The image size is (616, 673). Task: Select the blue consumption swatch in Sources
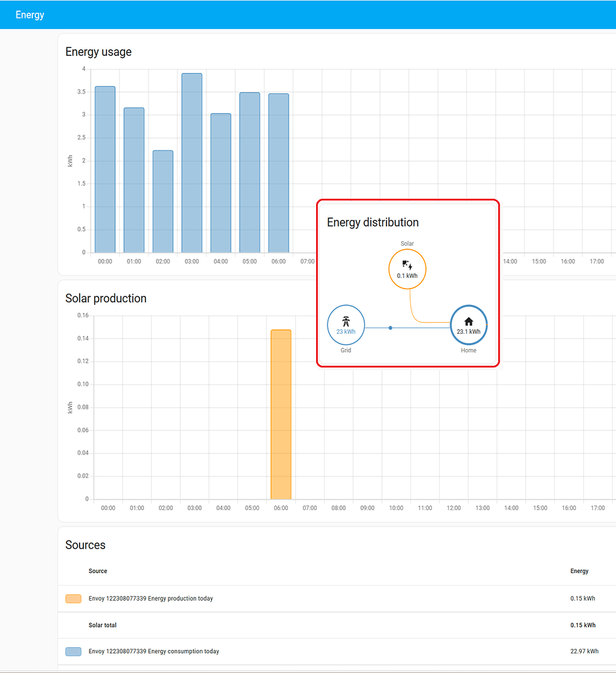click(72, 651)
